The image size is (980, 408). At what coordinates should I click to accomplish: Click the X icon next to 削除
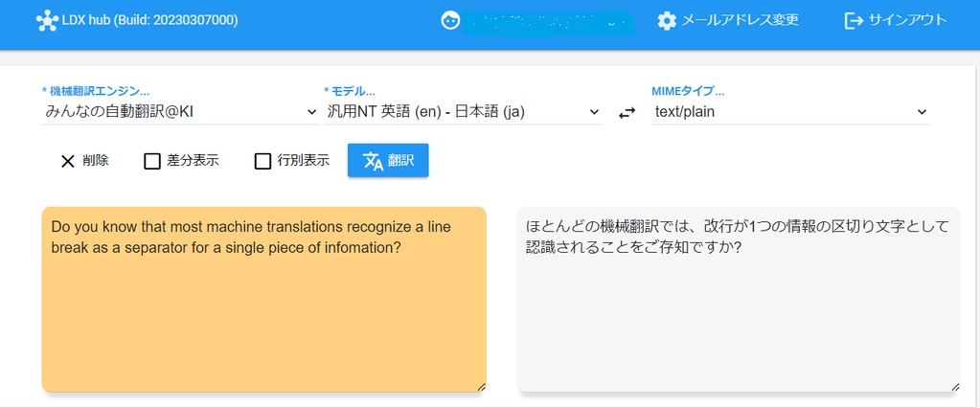67,161
